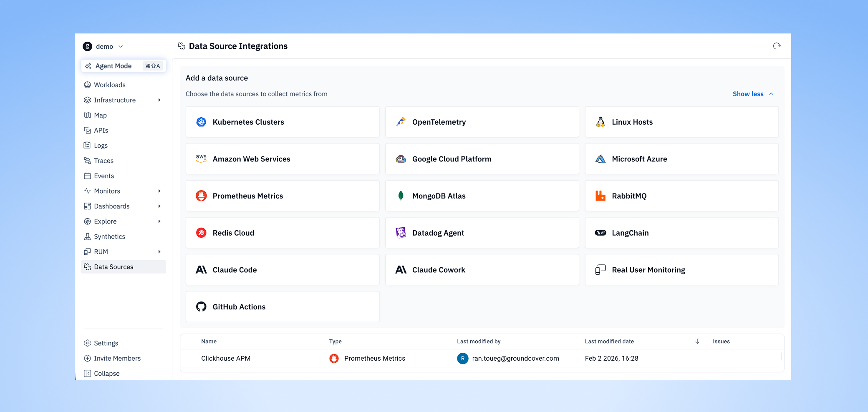Collapse data source list with Show less
This screenshot has height=412, width=868.
(753, 94)
